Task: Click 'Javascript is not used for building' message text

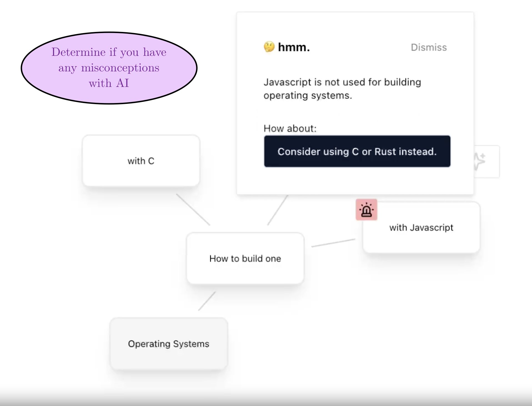Action: pyautogui.click(x=342, y=89)
